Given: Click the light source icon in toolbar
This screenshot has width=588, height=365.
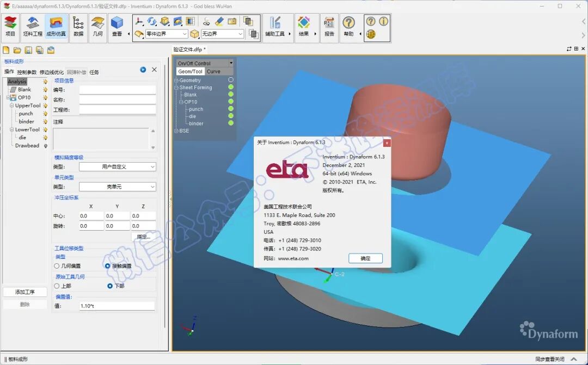Looking at the screenshot, I should (x=206, y=21).
